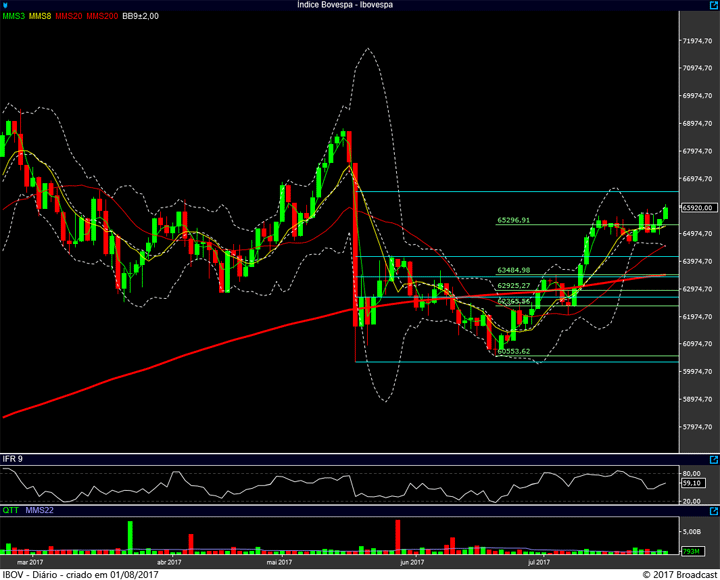Click the mai 2017 date label
Image resolution: width=720 pixels, height=580 pixels.
click(x=279, y=562)
